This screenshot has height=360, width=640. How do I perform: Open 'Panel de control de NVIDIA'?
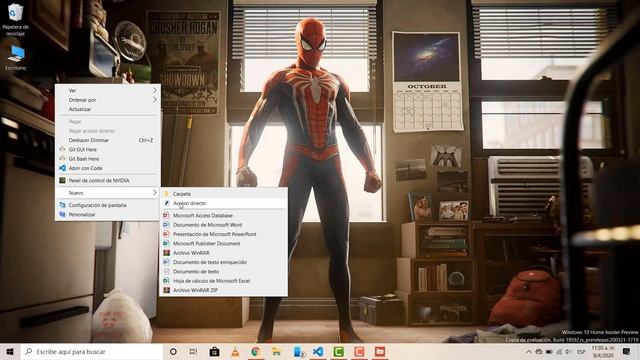[x=107, y=180]
